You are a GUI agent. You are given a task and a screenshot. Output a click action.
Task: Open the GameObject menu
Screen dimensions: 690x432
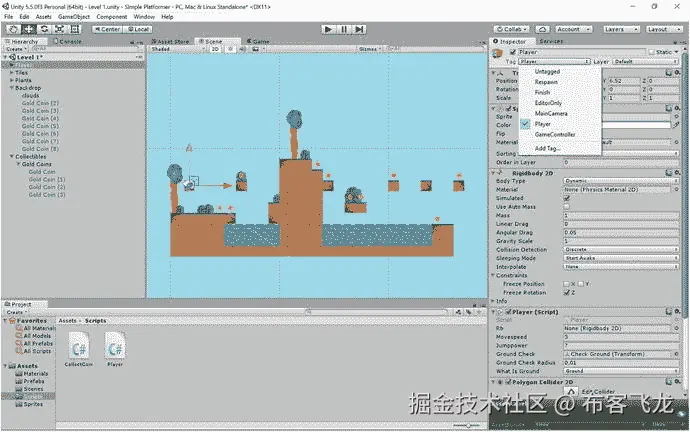pyautogui.click(x=73, y=17)
